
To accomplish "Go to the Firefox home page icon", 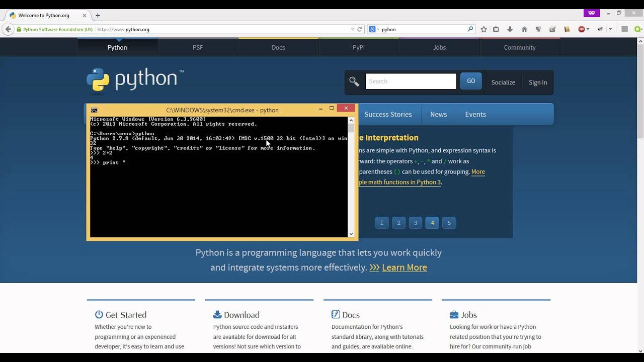I will click(524, 29).
